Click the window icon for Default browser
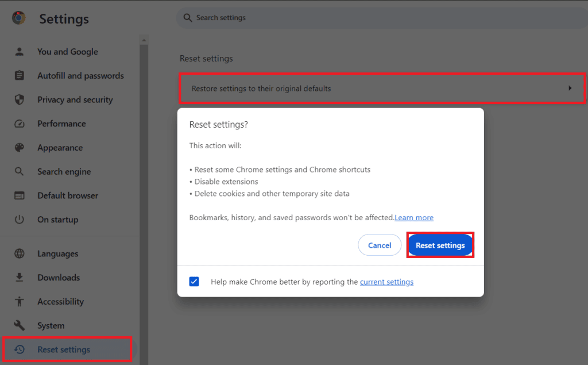This screenshot has height=365, width=588. (x=19, y=195)
